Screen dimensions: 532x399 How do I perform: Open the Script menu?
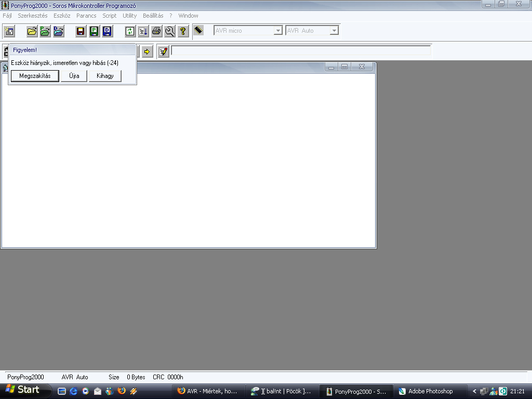[x=109, y=16]
